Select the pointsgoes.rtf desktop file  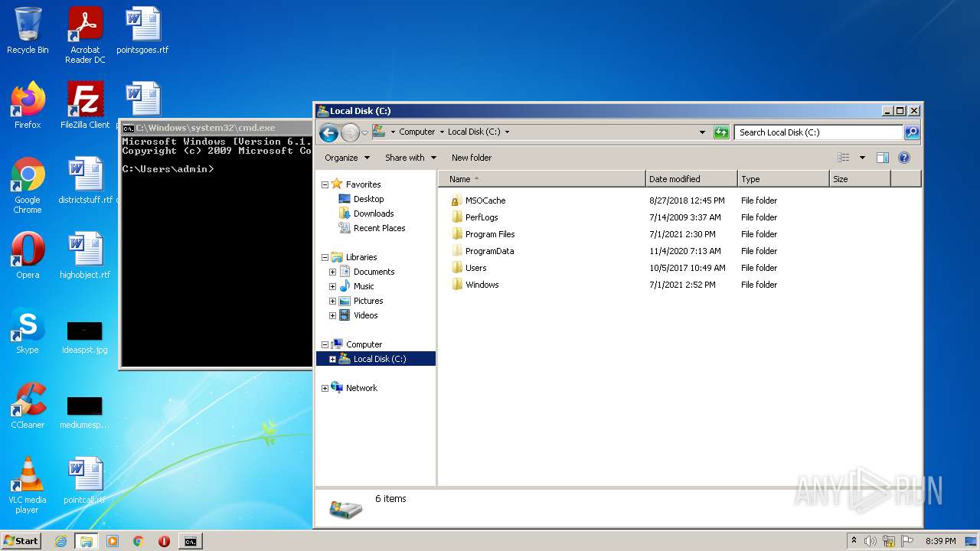(142, 31)
